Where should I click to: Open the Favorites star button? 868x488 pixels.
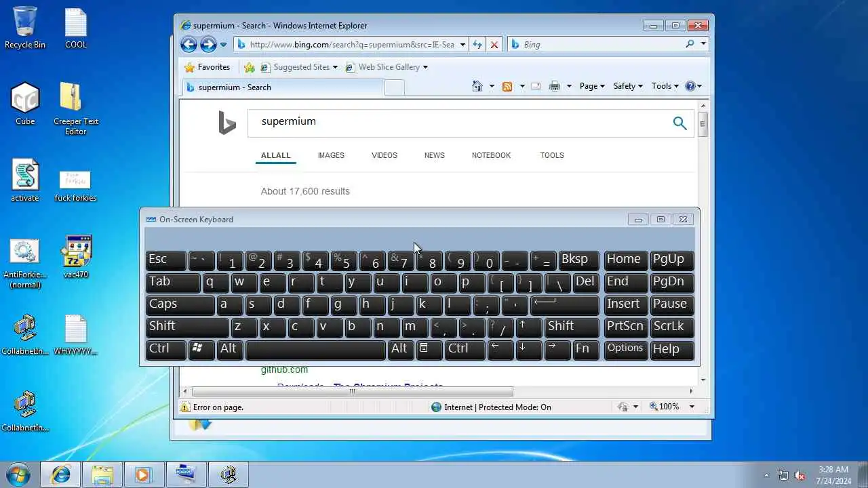(x=208, y=67)
